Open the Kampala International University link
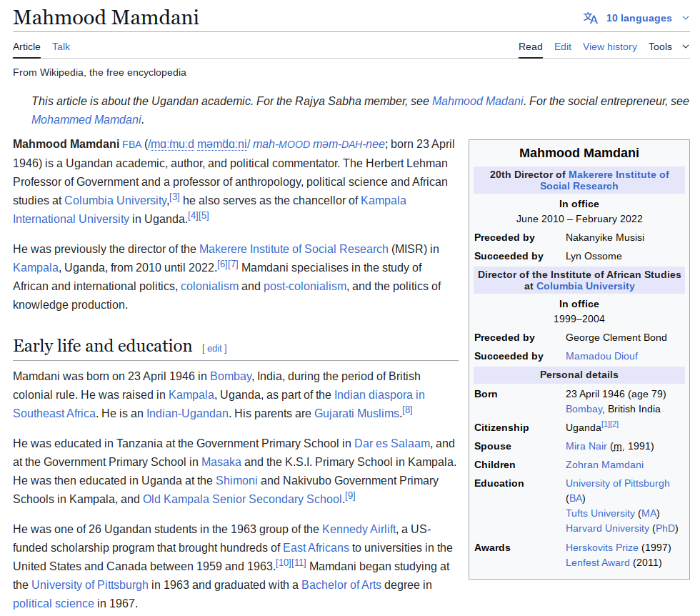 pos(71,219)
